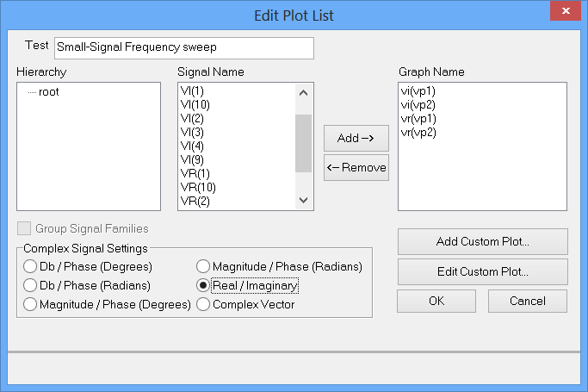Select root in the Hierarchy tree
This screenshot has width=588, height=392.
click(x=48, y=91)
